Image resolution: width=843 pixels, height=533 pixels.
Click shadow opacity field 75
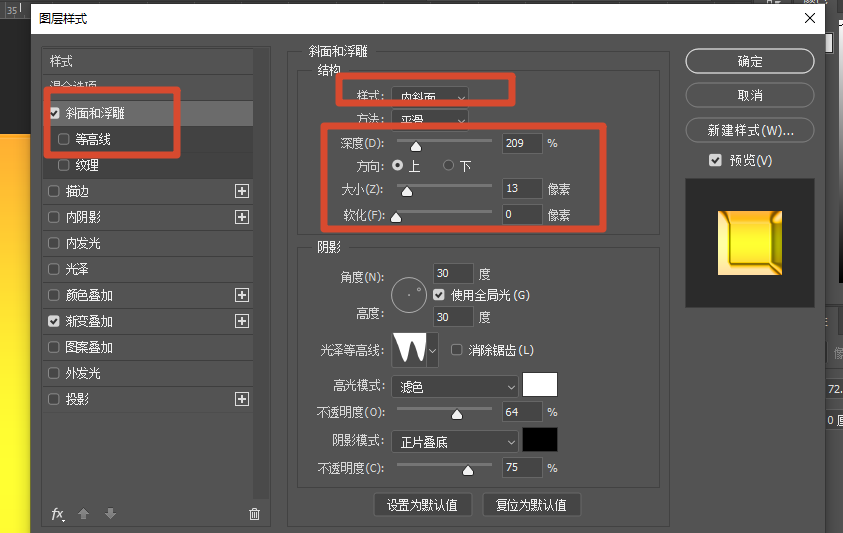pos(522,467)
